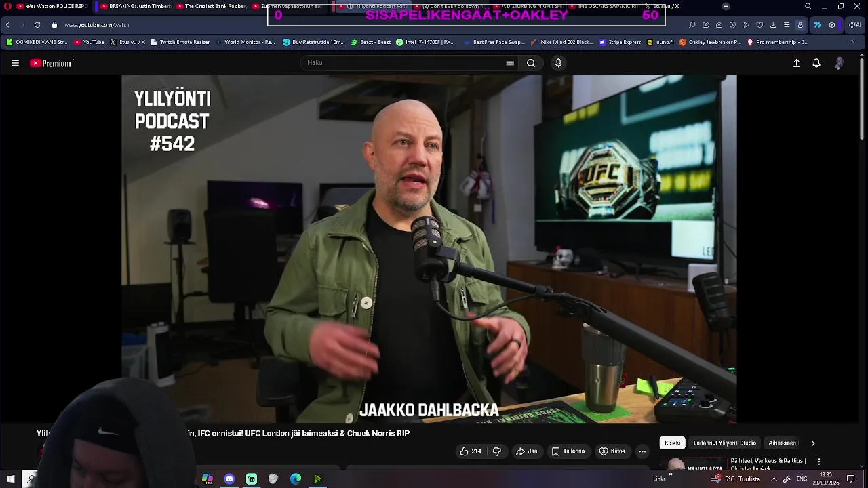Open Buy Retatrutide 10m bookmark
The height and width of the screenshot is (488, 868).
(x=313, y=42)
